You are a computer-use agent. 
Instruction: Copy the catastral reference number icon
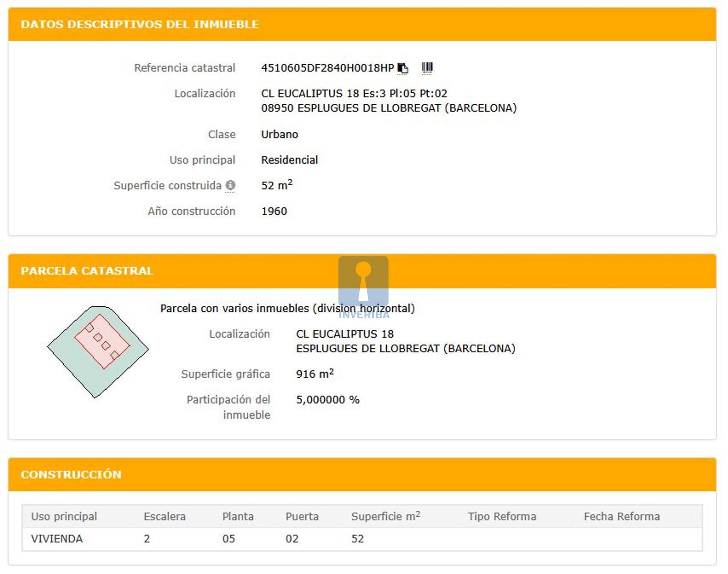coord(403,68)
